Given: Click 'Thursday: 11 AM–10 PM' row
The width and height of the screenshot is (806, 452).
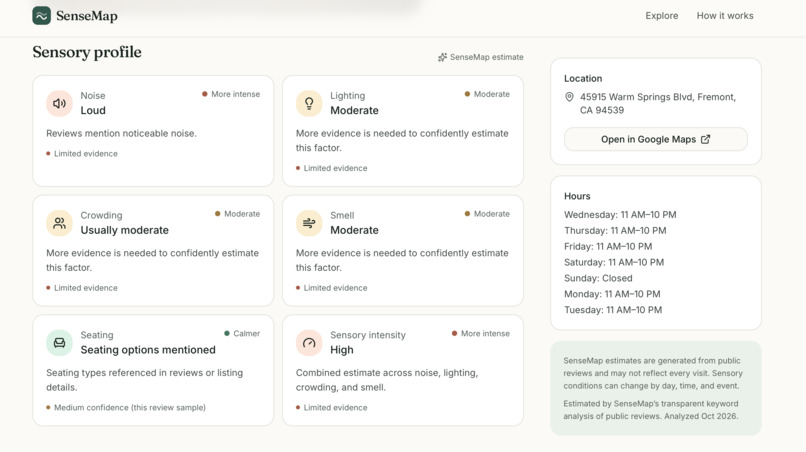Looking at the screenshot, I should 615,231.
